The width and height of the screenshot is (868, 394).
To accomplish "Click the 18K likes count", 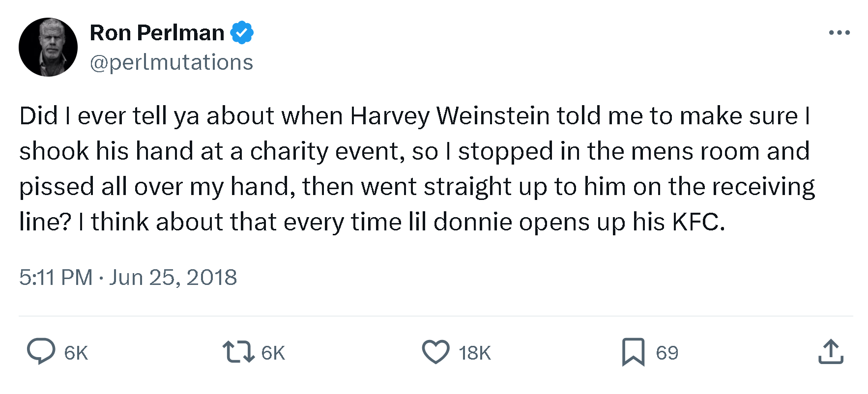I will point(475,353).
